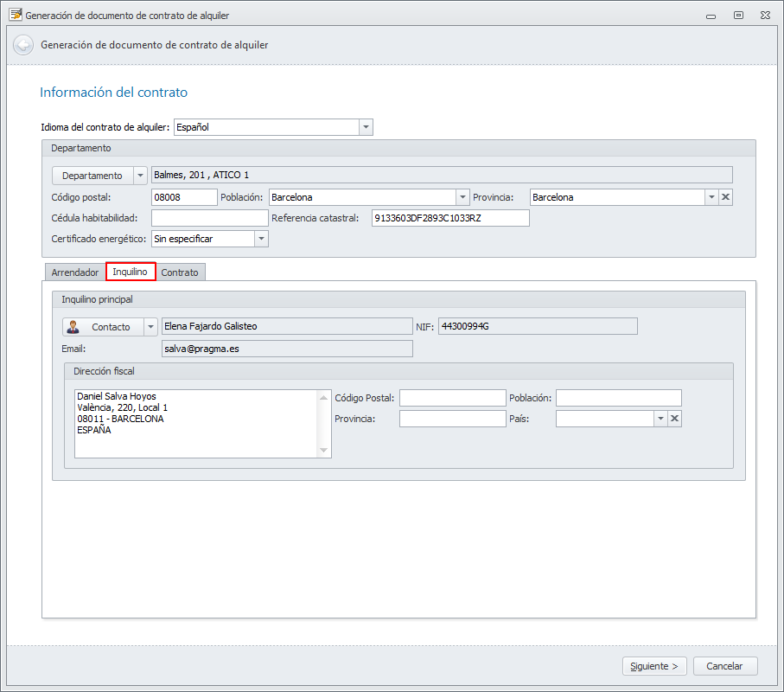Expand the Departamento button arrow
Image resolution: width=784 pixels, height=692 pixels.
click(141, 176)
